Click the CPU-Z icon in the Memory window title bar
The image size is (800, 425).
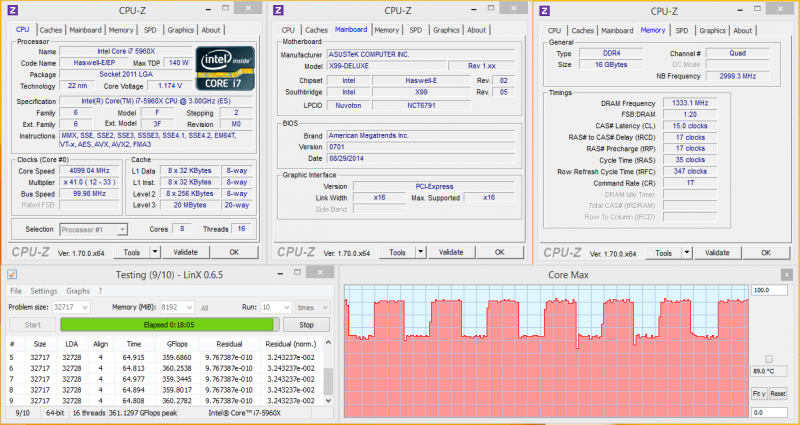tap(545, 11)
